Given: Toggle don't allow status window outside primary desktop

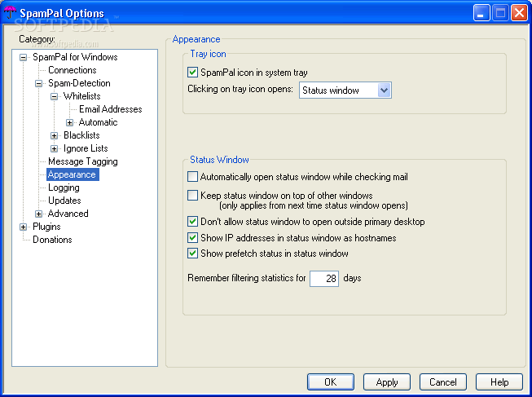Looking at the screenshot, I should point(192,222).
